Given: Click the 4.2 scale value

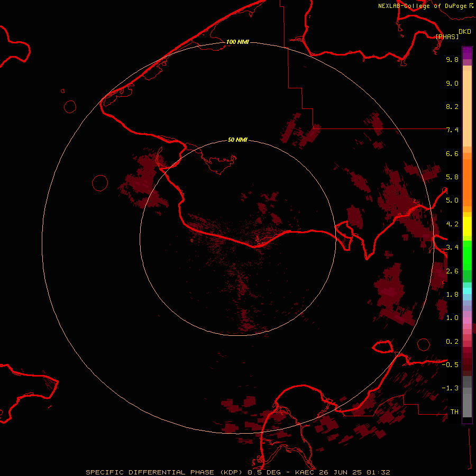Looking at the screenshot, I should coord(452,224).
